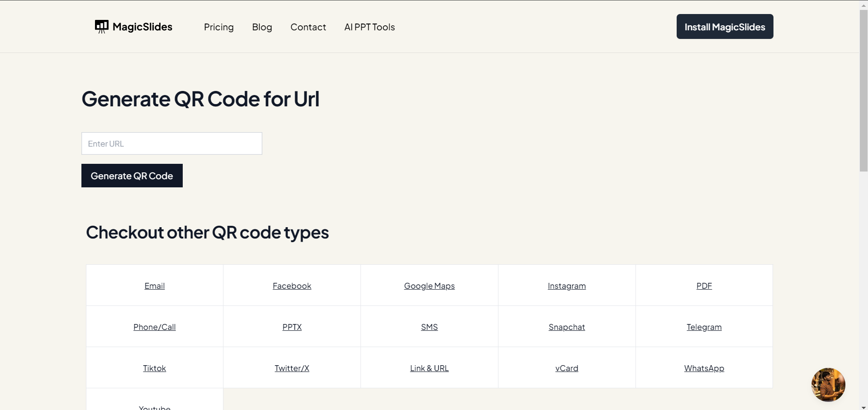The height and width of the screenshot is (410, 868).
Task: Open the Snapchat QR code link
Action: point(567,327)
